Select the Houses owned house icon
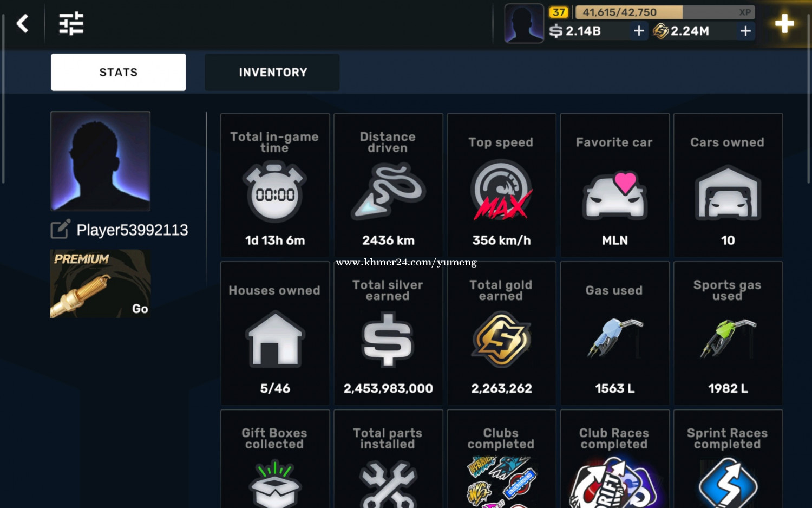This screenshot has width=812, height=508. coord(275,338)
